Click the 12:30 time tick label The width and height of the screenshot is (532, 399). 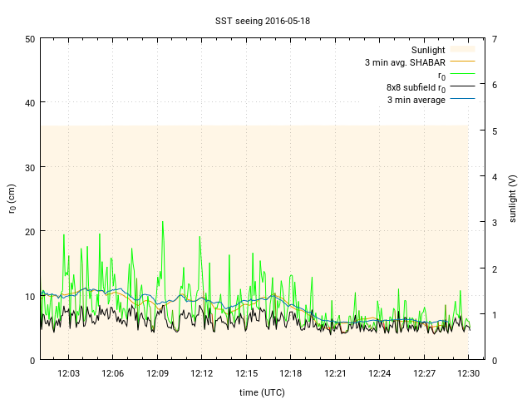click(x=469, y=374)
